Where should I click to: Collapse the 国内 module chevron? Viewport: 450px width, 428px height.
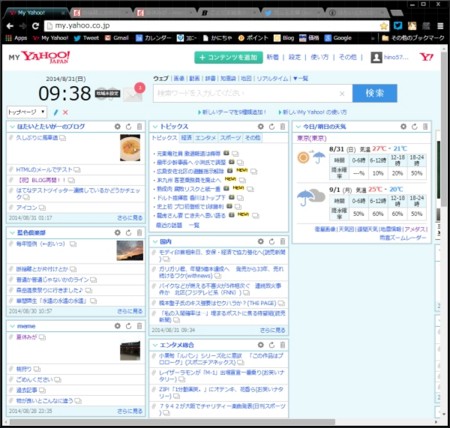pyautogui.click(x=155, y=241)
